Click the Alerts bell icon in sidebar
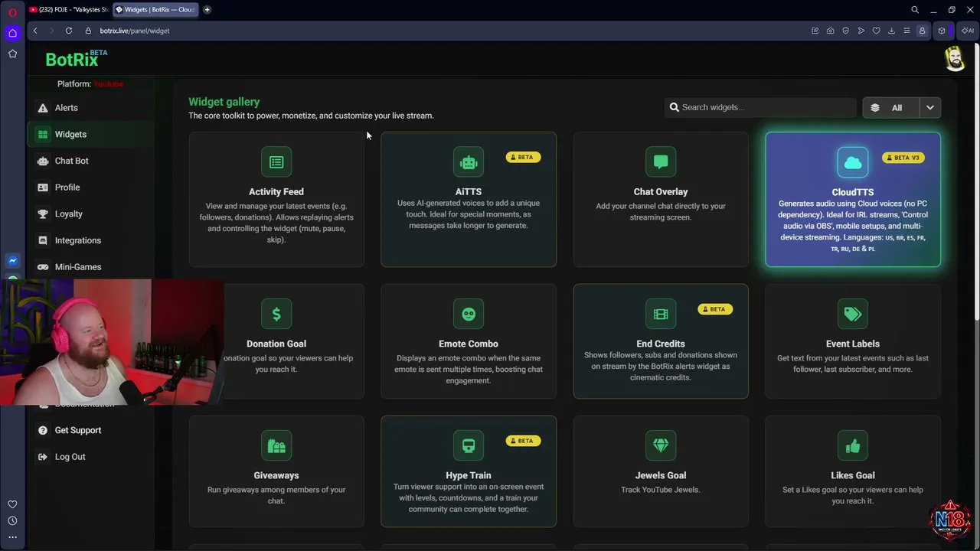Viewport: 980px width, 551px height. tap(43, 108)
